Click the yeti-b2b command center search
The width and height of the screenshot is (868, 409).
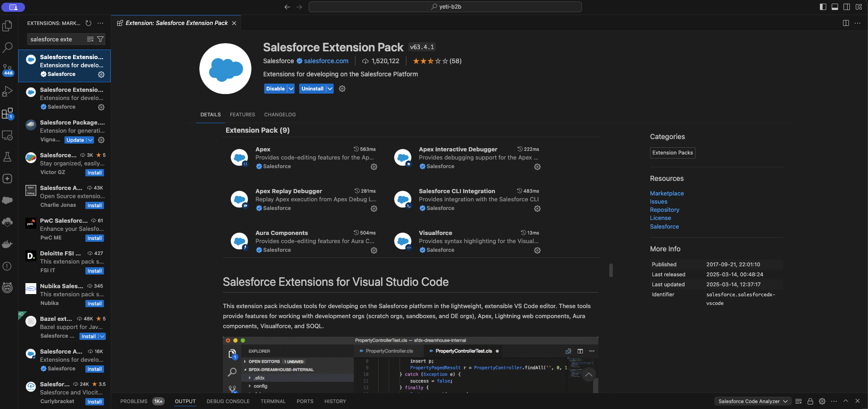pos(445,7)
